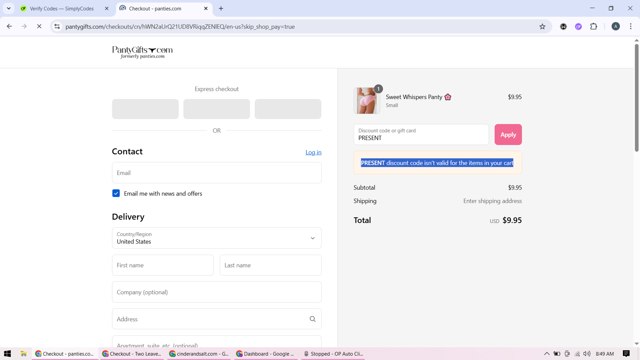Open File Explorer from taskbar
The height and width of the screenshot is (360, 640).
[24, 353]
